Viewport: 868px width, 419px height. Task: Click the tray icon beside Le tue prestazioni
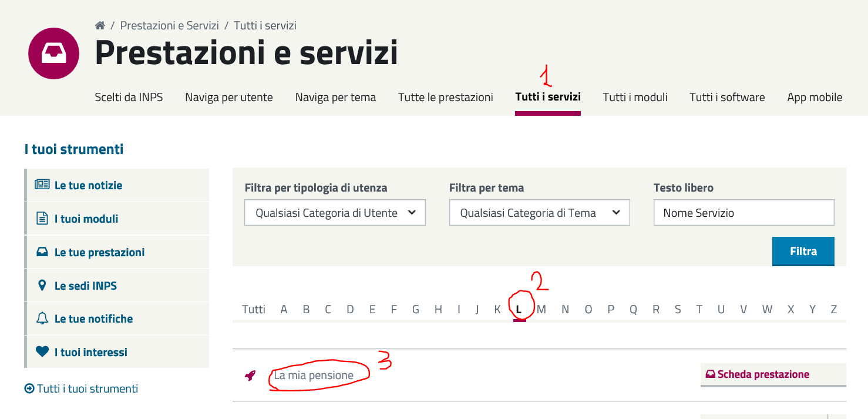pos(42,252)
